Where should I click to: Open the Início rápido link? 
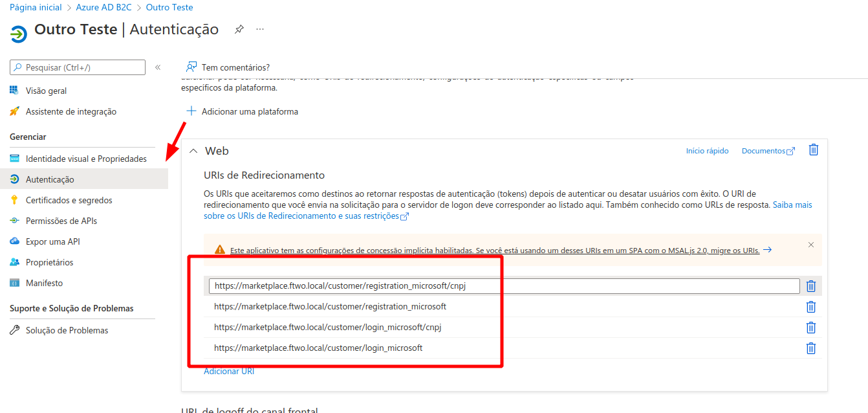(707, 151)
